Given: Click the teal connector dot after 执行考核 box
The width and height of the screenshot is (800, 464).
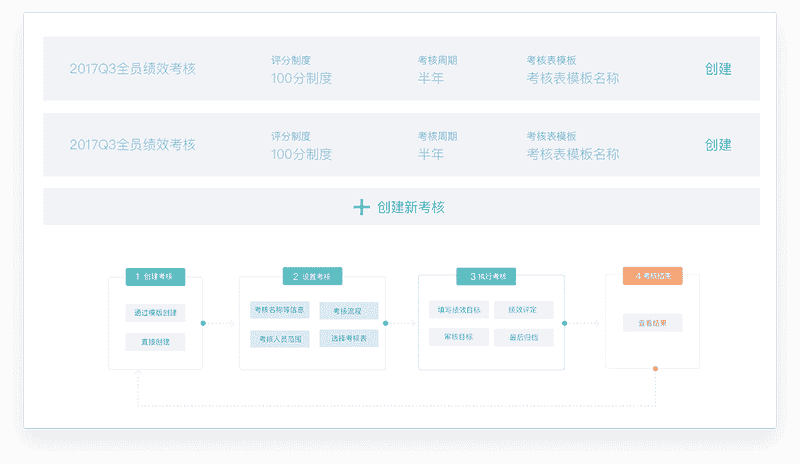Looking at the screenshot, I should pos(564,323).
